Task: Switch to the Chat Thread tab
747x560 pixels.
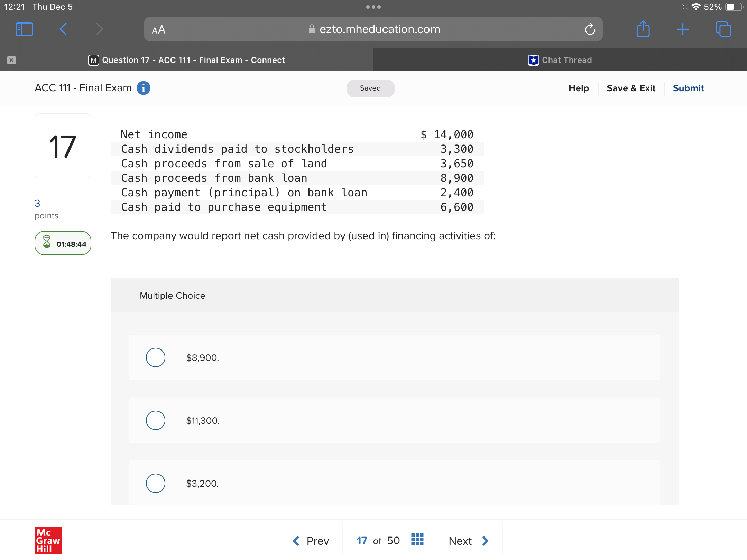Action: coord(560,60)
